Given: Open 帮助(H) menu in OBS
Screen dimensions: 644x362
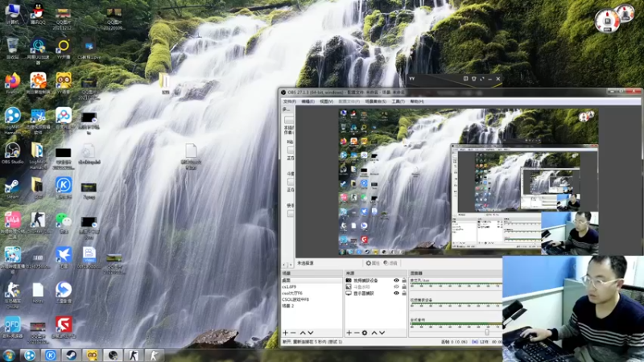Looking at the screenshot, I should tap(417, 101).
